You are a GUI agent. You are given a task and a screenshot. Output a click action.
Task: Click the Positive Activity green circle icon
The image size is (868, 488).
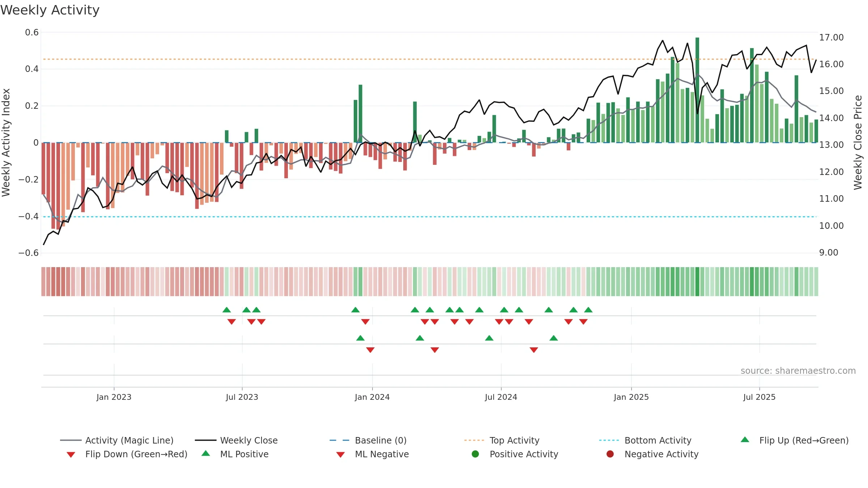coord(476,454)
